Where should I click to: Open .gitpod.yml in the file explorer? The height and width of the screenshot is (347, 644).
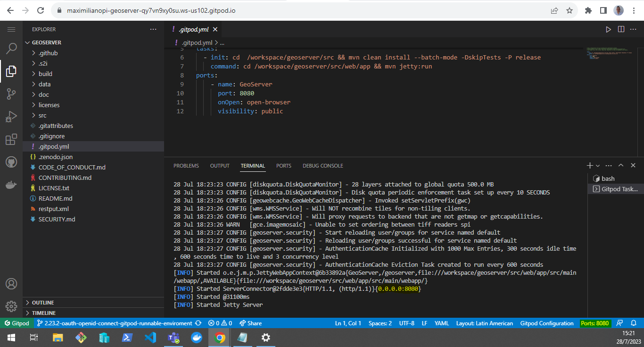93,146
